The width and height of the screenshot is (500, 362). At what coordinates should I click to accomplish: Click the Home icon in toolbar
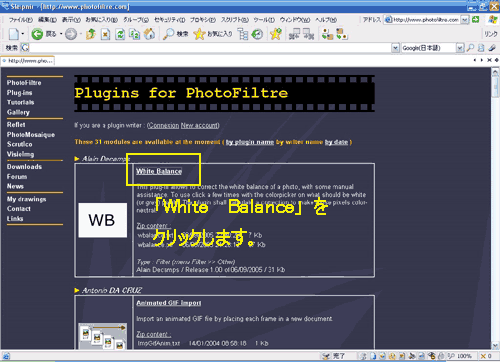pos(150,34)
